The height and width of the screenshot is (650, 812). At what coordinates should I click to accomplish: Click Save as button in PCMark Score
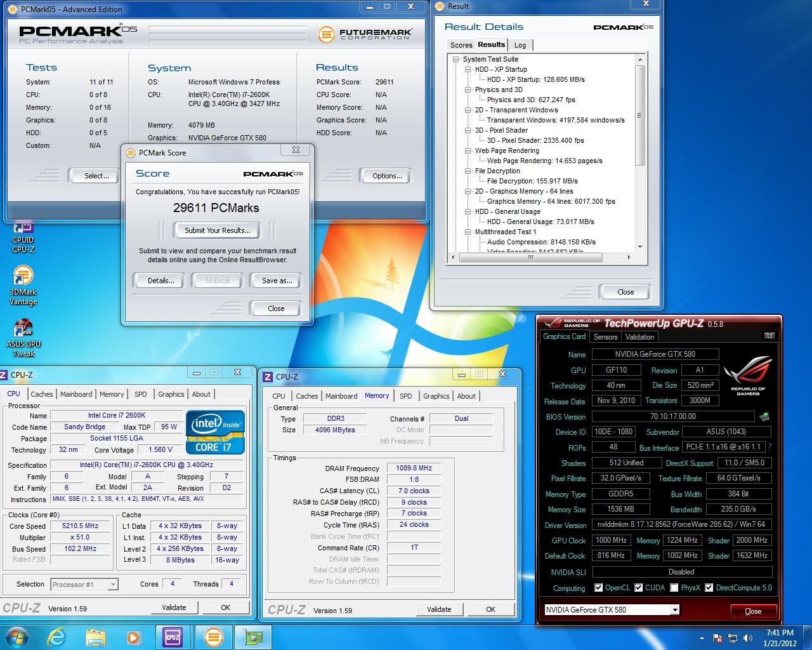277,281
